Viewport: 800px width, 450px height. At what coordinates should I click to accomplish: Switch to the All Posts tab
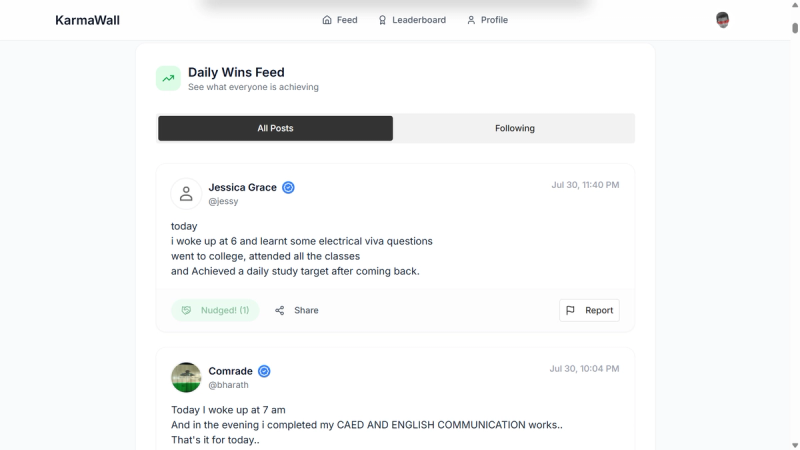pyautogui.click(x=276, y=129)
